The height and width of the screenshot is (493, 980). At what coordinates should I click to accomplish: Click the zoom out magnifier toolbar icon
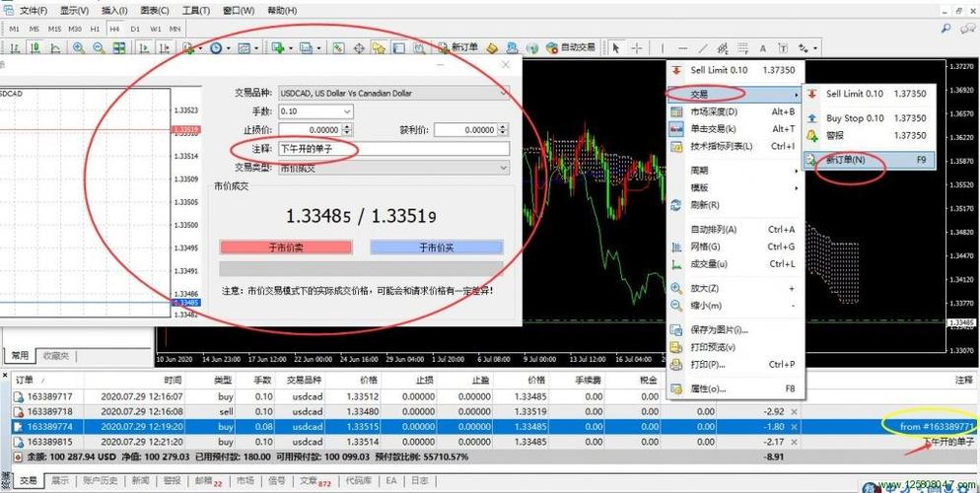point(99,48)
